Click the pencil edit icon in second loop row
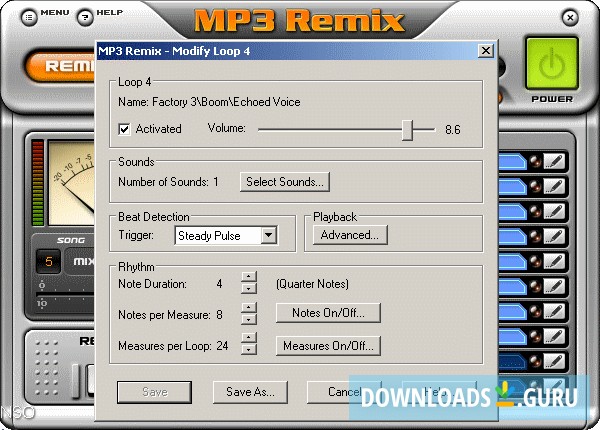The height and width of the screenshot is (430, 600). coord(554,186)
